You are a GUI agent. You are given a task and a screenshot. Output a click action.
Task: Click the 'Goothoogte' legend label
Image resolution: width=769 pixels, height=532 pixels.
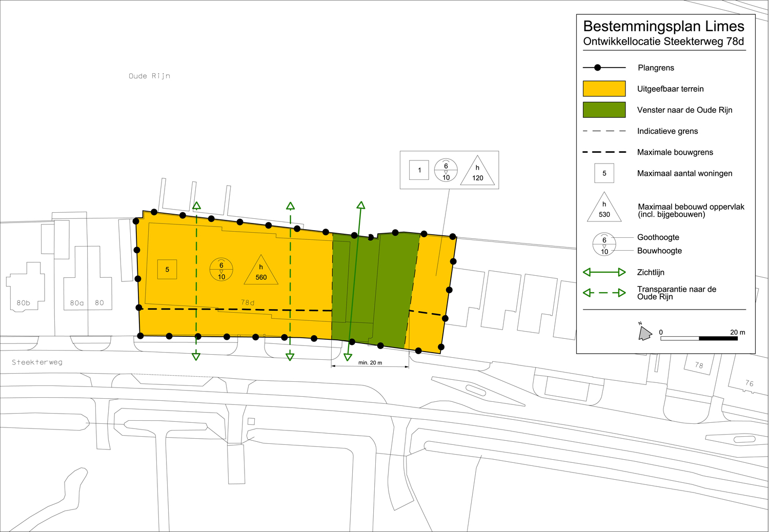(x=658, y=237)
